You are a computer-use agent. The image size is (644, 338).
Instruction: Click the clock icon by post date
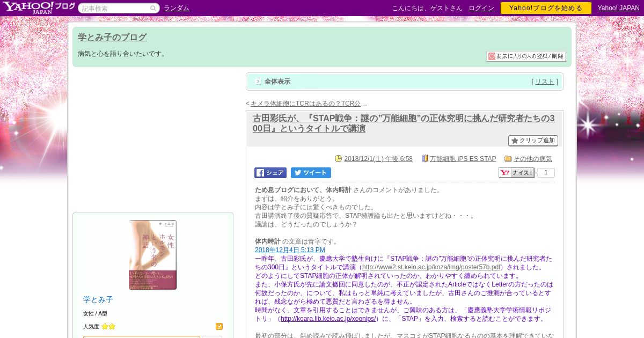338,159
